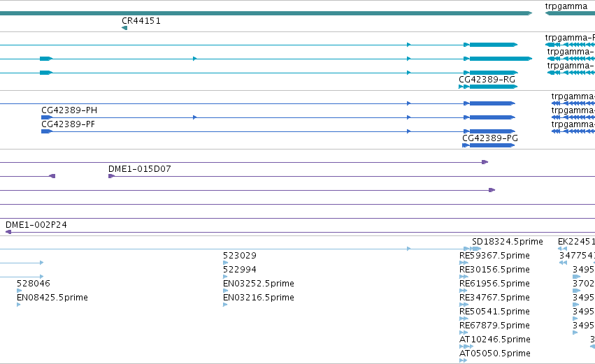The image size is (595, 364).
Task: Click the RE67879.5prime EST label
Action: click(x=494, y=326)
